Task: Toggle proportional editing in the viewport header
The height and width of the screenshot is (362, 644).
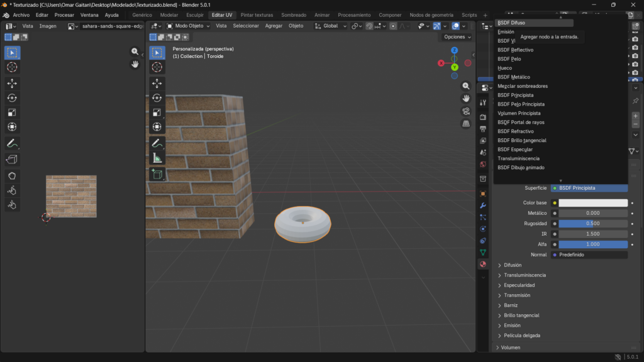Action: click(393, 26)
